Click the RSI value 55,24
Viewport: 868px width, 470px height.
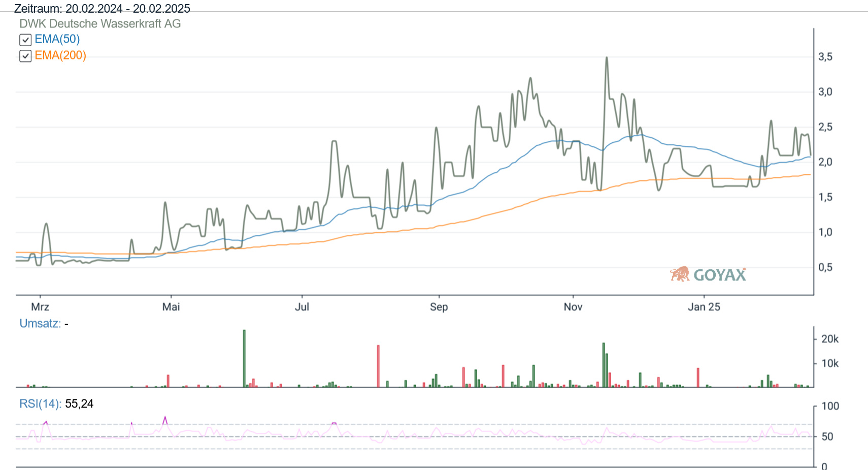pos(80,404)
